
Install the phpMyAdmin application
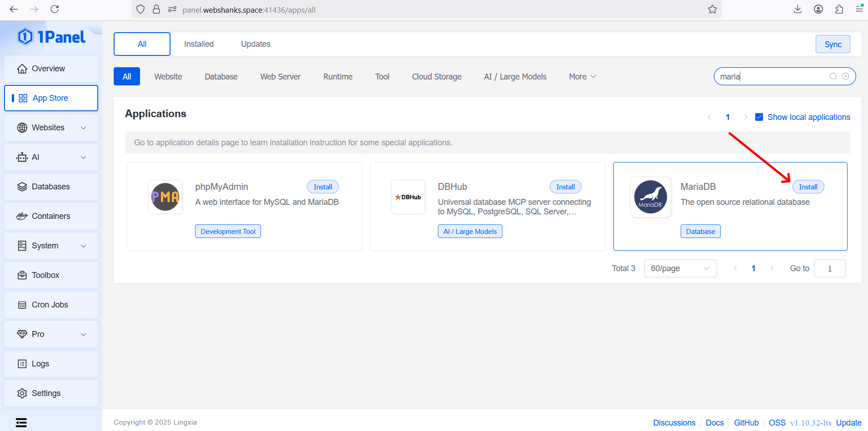coord(323,187)
